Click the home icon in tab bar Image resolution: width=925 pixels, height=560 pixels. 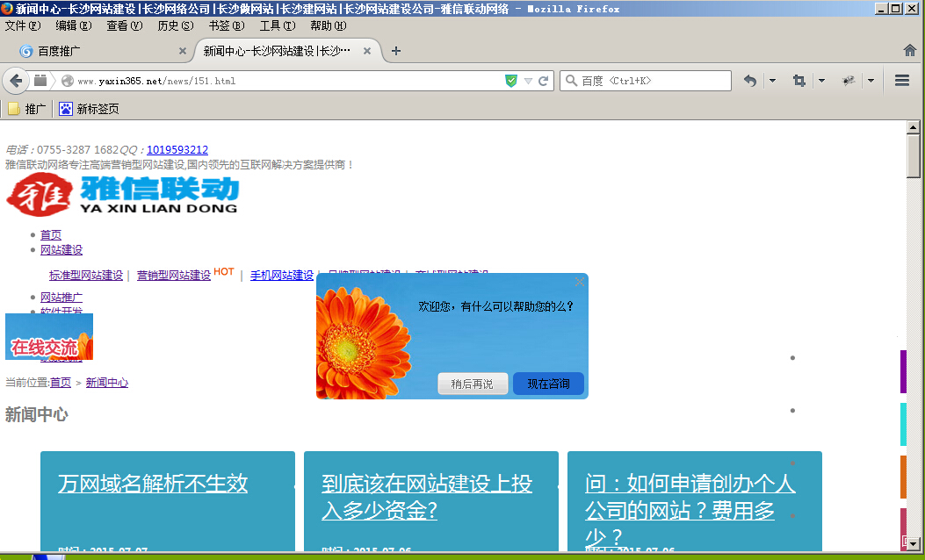point(909,51)
